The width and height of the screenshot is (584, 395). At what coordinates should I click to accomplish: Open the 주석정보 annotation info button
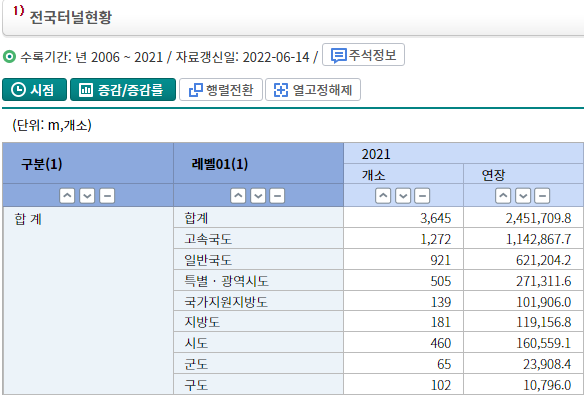click(x=363, y=55)
